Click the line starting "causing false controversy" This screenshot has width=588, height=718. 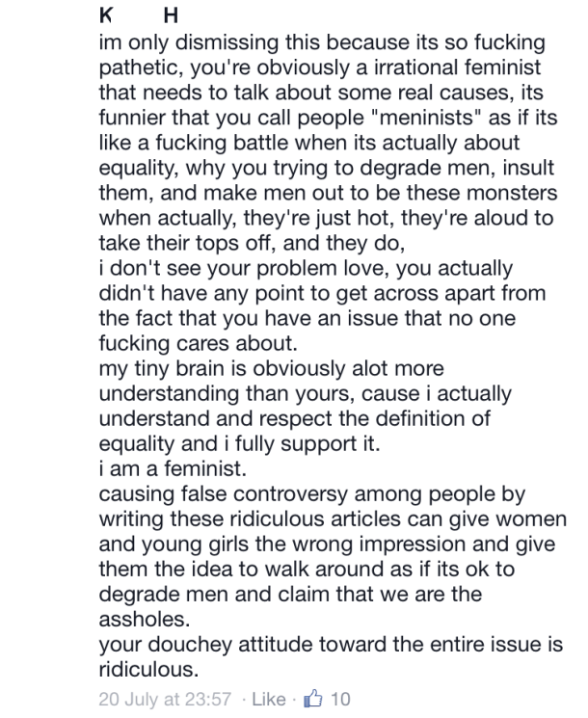point(312,494)
